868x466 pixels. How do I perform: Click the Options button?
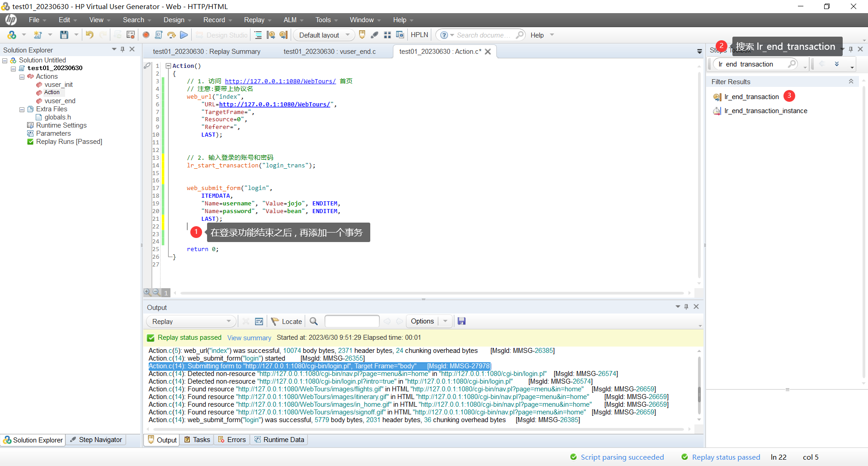pyautogui.click(x=422, y=321)
